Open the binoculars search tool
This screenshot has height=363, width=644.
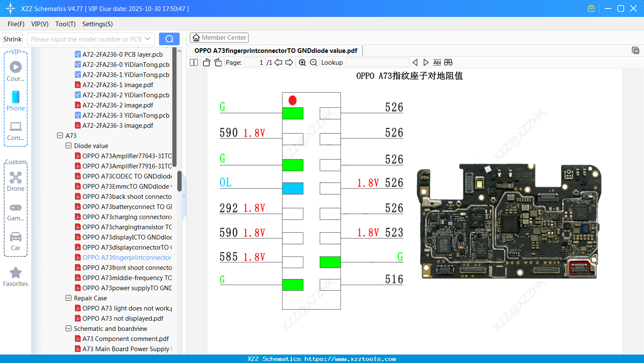[x=448, y=62]
